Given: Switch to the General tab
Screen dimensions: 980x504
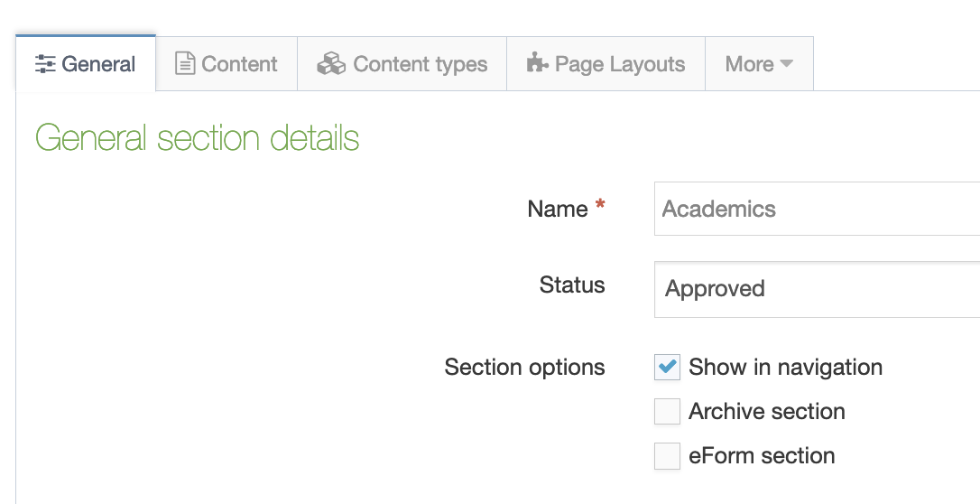Looking at the screenshot, I should point(86,64).
